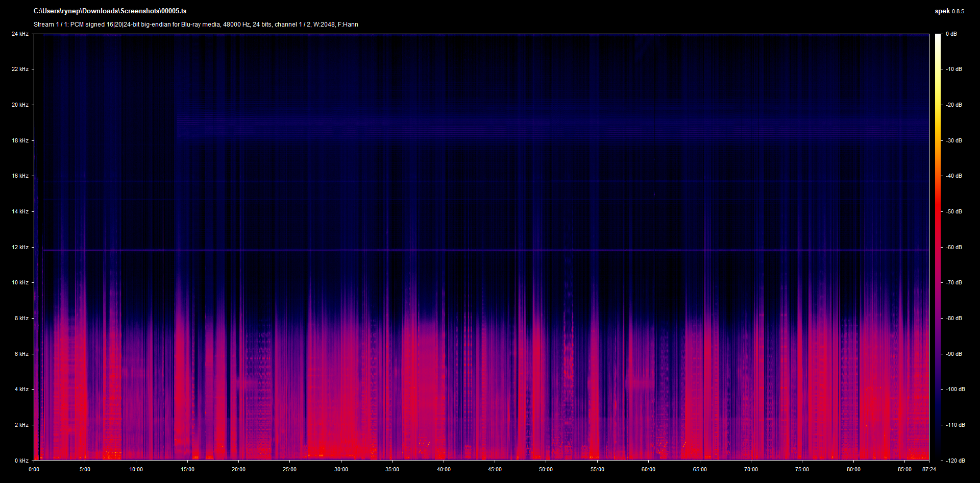Screen dimensions: 980x483
Task: Select the 0 dB scale label
Action: click(951, 34)
